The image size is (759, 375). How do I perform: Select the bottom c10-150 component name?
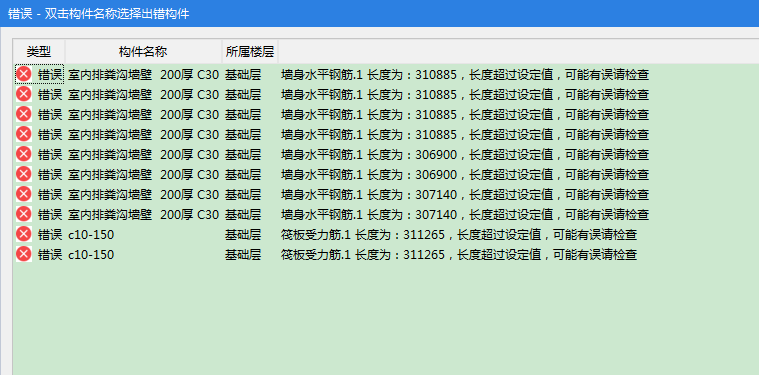pyautogui.click(x=91, y=255)
